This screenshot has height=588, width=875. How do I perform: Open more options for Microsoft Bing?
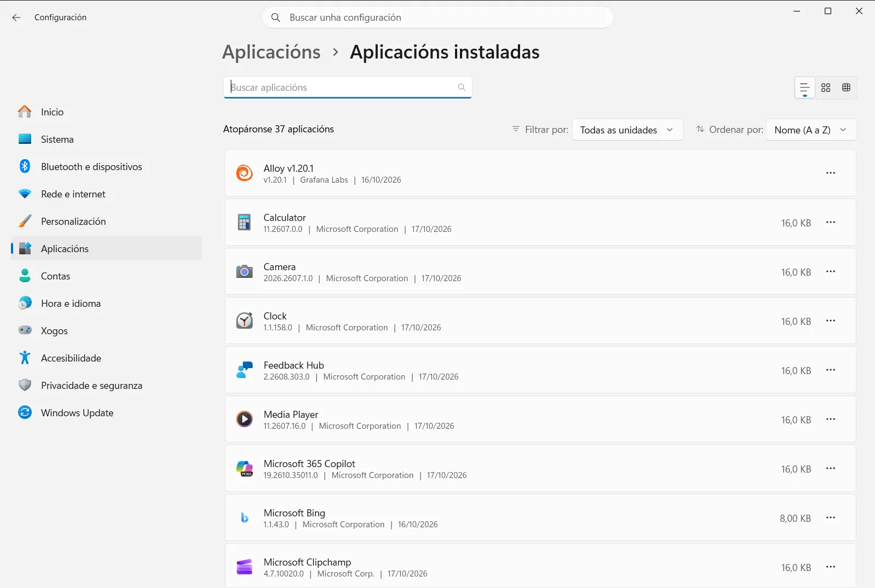point(831,517)
